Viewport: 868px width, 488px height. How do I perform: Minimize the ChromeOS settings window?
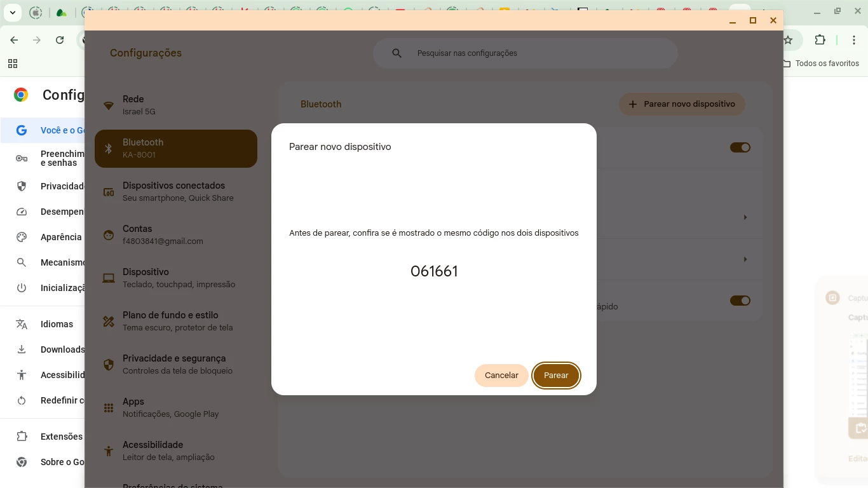coord(733,21)
